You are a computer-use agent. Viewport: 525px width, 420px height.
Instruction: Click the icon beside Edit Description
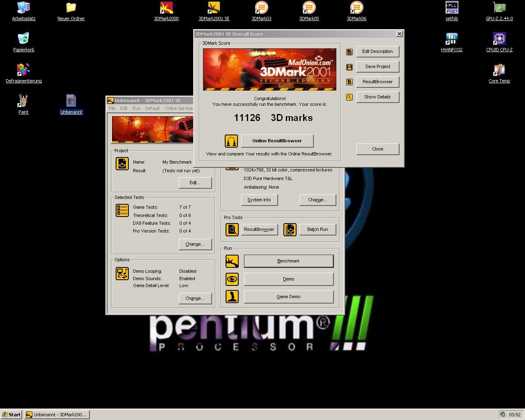coord(349,52)
